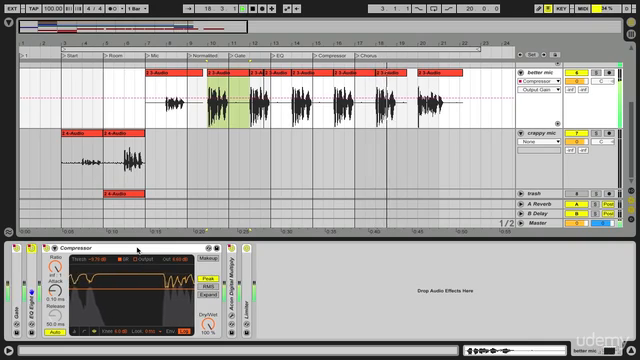Jump to the Compressor locator
The height and width of the screenshot is (360, 640).
coord(330,56)
